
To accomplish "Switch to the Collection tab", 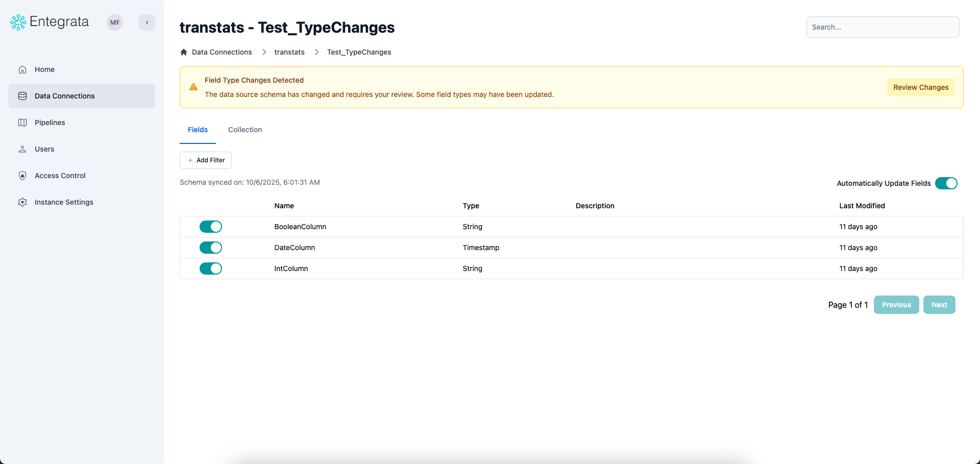I will 245,130.
